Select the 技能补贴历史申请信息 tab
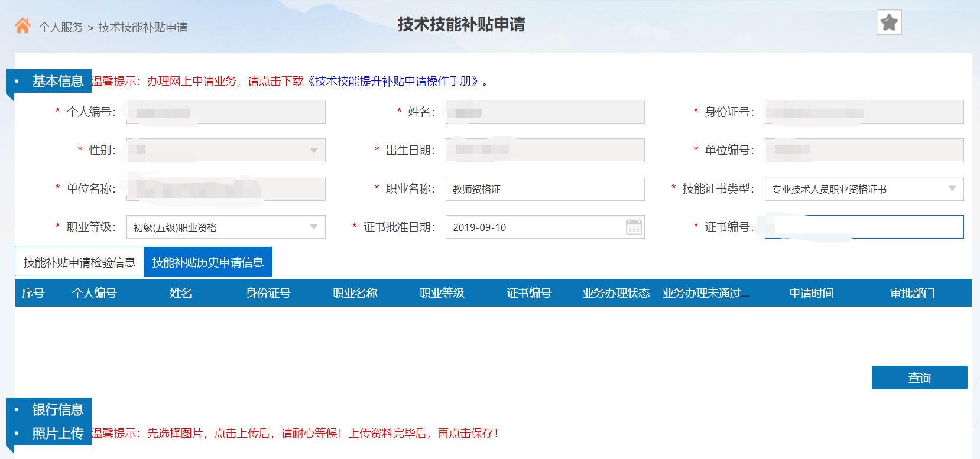Screen dimensions: 980x459 point(207,262)
